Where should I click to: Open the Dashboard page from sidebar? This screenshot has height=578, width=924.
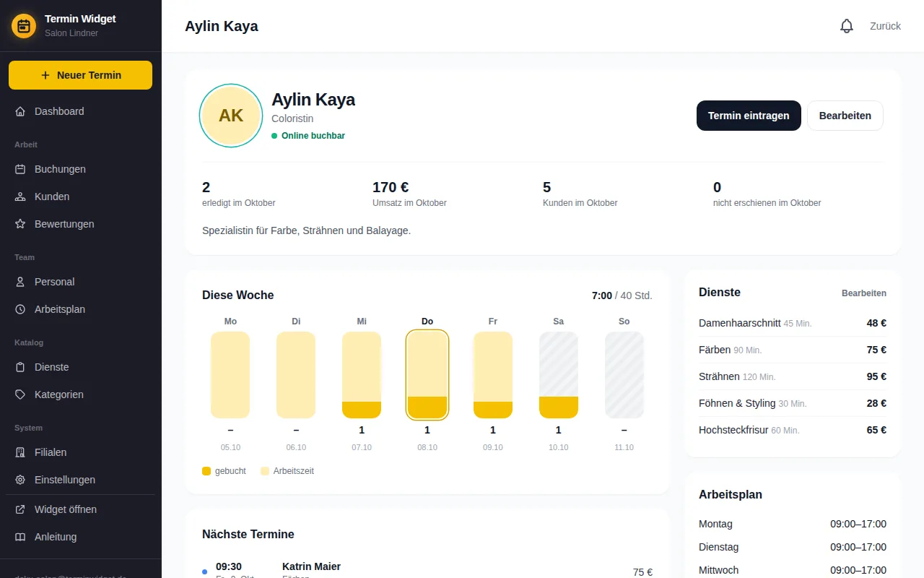tap(81, 111)
